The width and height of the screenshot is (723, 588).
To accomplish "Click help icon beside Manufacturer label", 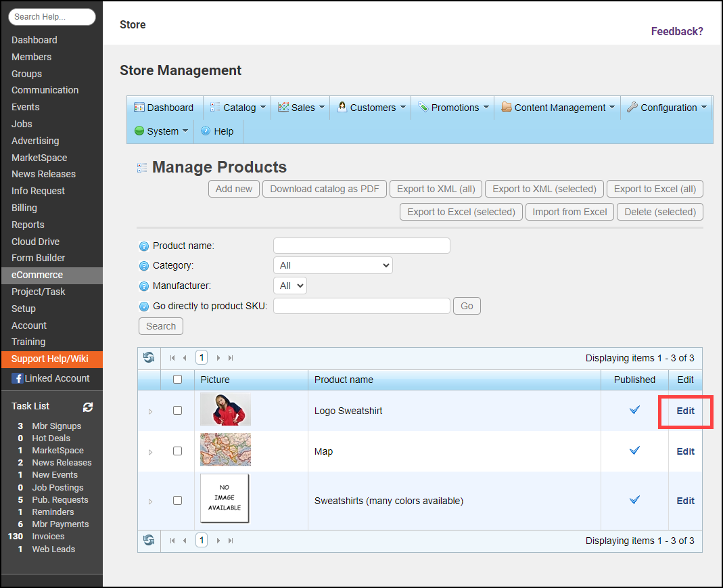I will (143, 286).
